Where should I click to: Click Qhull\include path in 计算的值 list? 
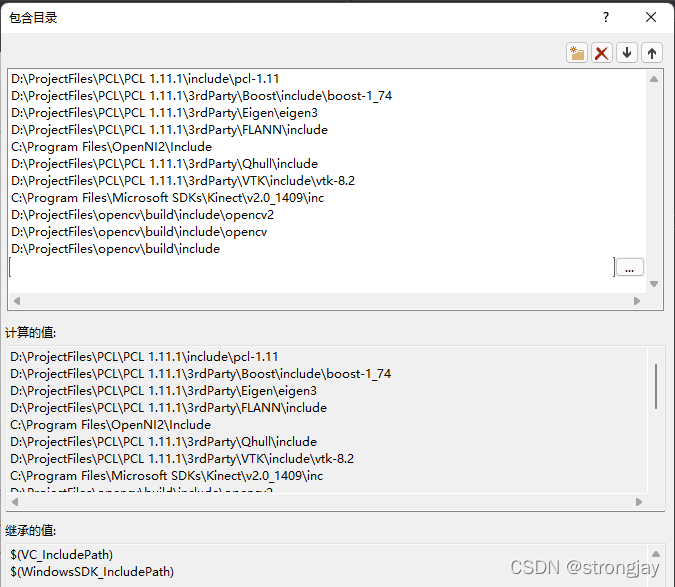click(x=164, y=442)
